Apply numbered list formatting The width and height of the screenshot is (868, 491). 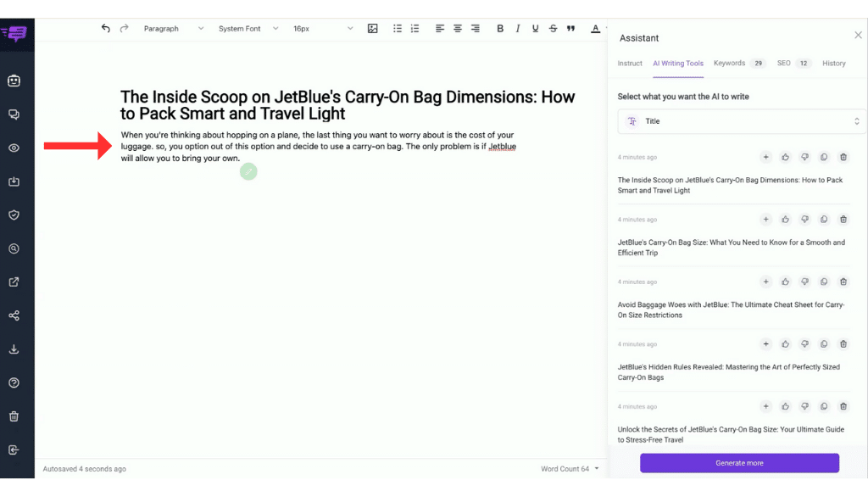pyautogui.click(x=415, y=29)
